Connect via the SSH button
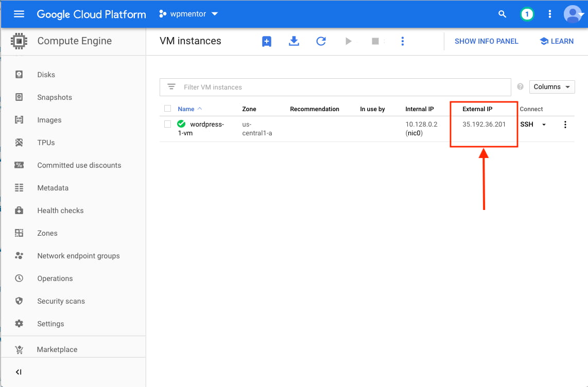Screen dimensions: 588x387 pos(527,125)
